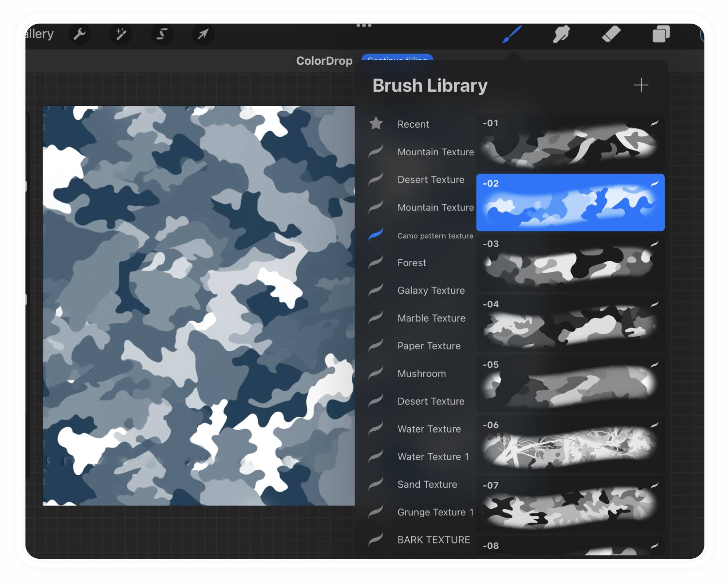This screenshot has width=728, height=582.
Task: Show the Recent brushes set
Action: click(413, 124)
